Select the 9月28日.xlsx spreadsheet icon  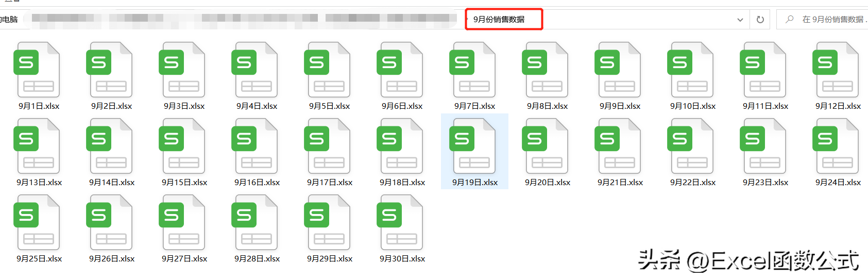pos(254,222)
